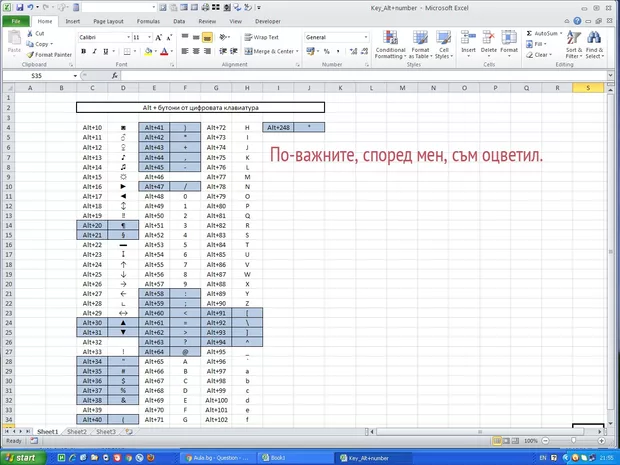Click the Cut scissors icon
The image size is (620, 465).
(x=30, y=34)
